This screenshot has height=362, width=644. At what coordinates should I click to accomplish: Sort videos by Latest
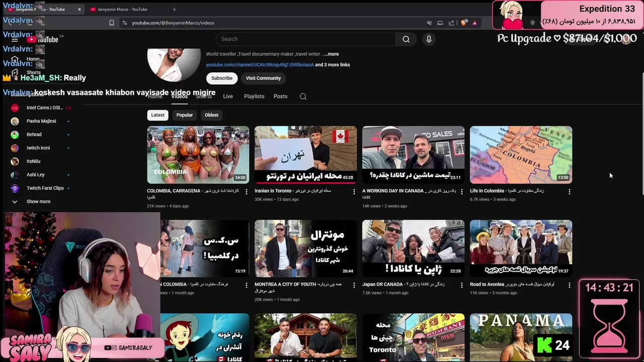[157, 115]
